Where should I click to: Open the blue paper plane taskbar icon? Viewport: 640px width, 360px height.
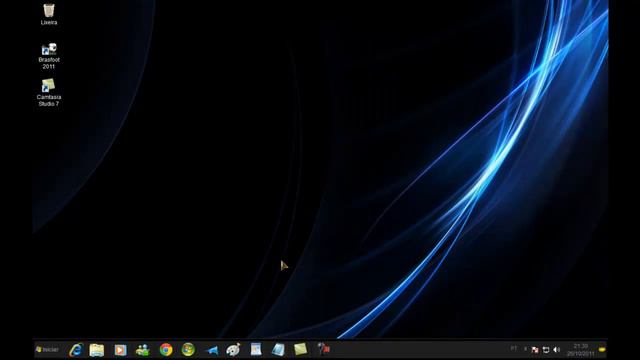click(x=212, y=350)
